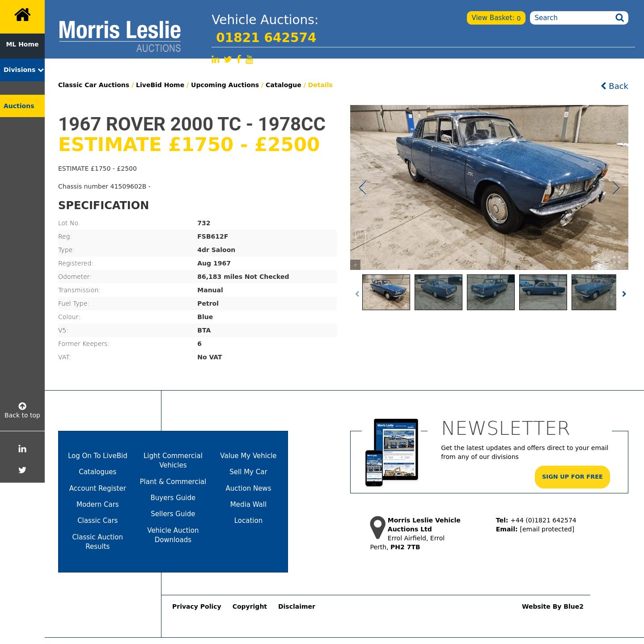
Task: Open the Twitter icon in header
Action: coord(228,59)
